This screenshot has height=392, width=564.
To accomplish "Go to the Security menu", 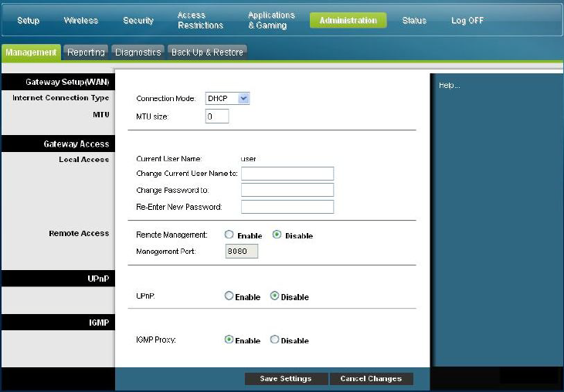I will coord(138,21).
